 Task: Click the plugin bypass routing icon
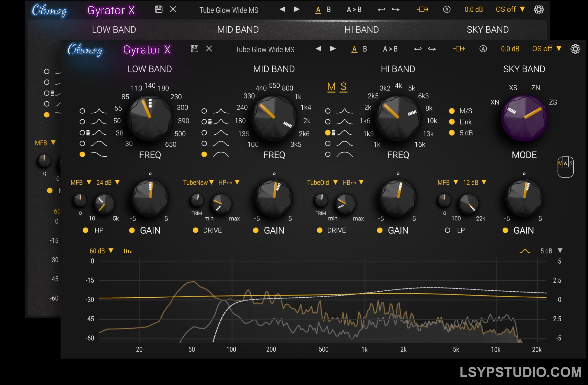point(458,49)
